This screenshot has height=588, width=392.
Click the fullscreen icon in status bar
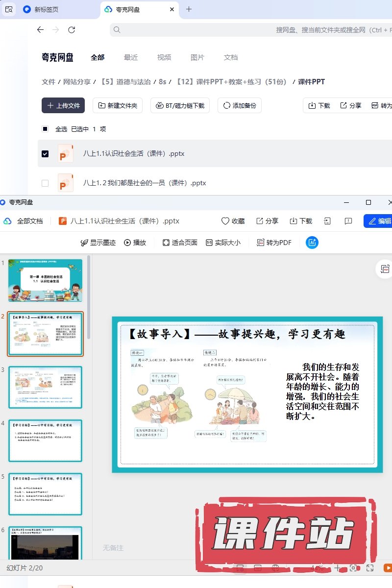[x=370, y=568]
